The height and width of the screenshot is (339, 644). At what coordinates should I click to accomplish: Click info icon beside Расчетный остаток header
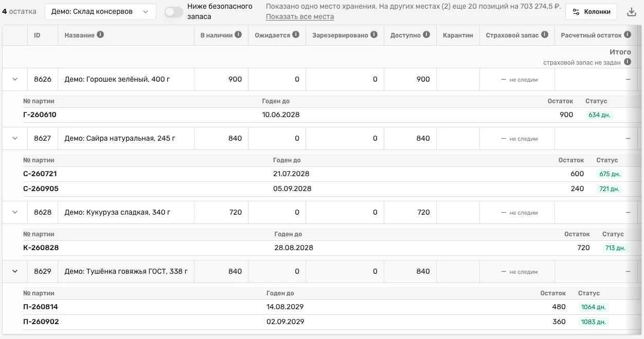[x=628, y=35]
